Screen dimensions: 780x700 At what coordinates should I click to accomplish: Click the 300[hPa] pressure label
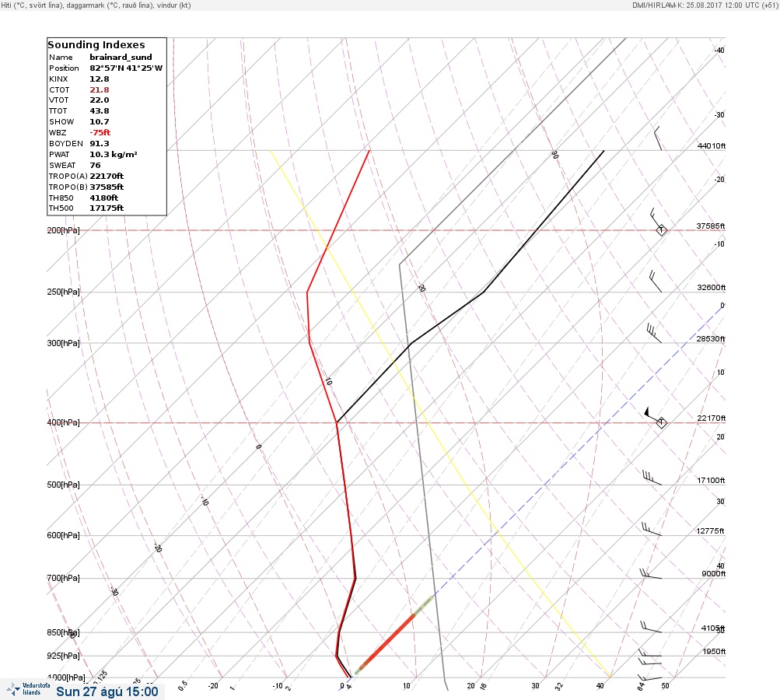[63, 343]
